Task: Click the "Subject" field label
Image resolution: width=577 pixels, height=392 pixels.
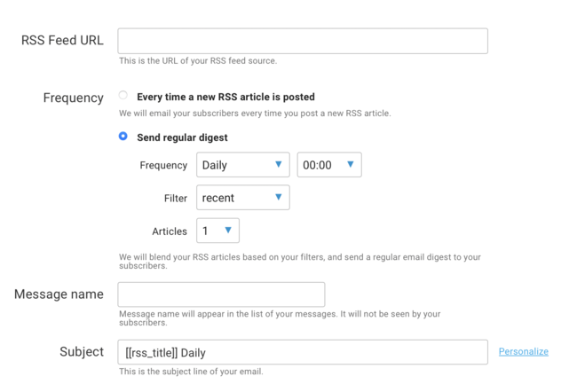Action: click(81, 351)
